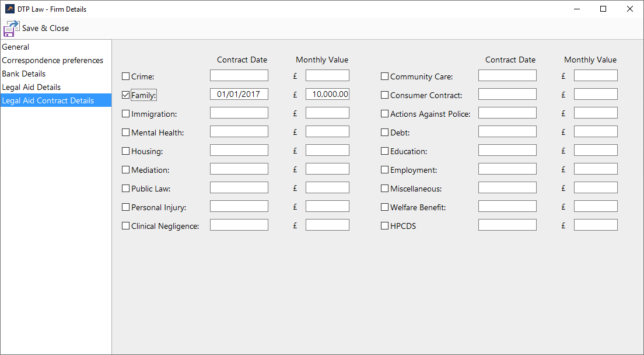Tick the Immigration checkbox
The width and height of the screenshot is (644, 355).
pyautogui.click(x=125, y=114)
